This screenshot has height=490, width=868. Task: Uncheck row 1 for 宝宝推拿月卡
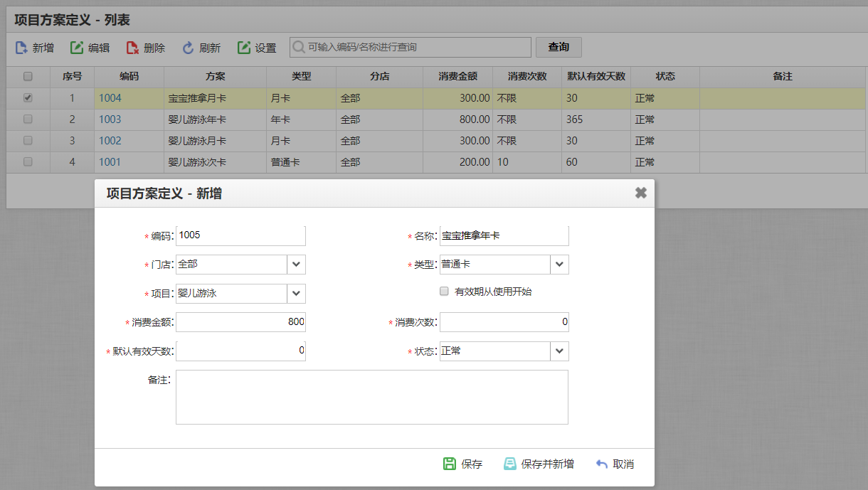[x=27, y=97]
